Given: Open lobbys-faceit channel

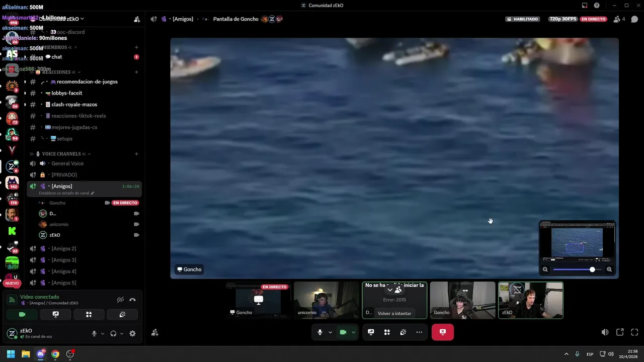Looking at the screenshot, I should click(x=84, y=93).
